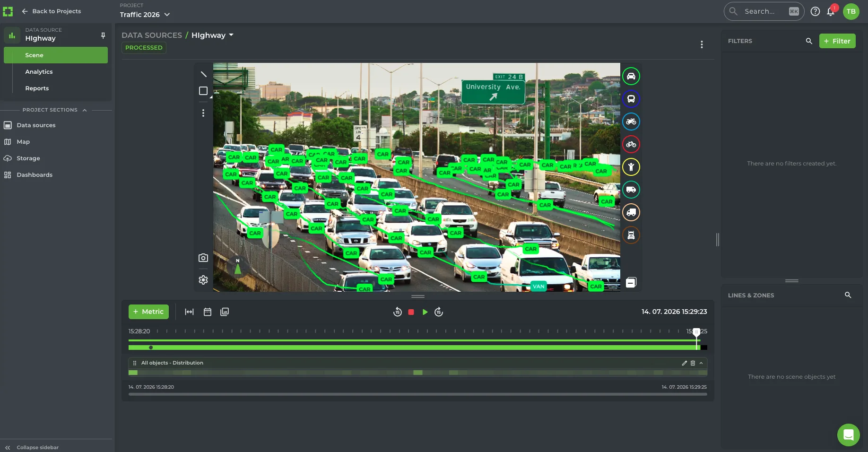Viewport: 868px width, 452px height.
Task: Toggle light truck class visibility
Action: (x=631, y=212)
